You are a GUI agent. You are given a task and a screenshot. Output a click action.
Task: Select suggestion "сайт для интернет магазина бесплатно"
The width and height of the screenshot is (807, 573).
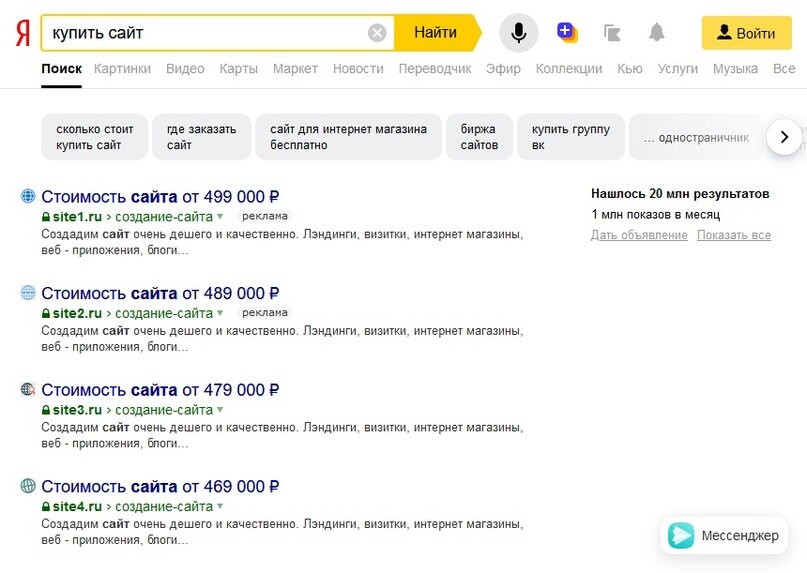[x=348, y=137]
